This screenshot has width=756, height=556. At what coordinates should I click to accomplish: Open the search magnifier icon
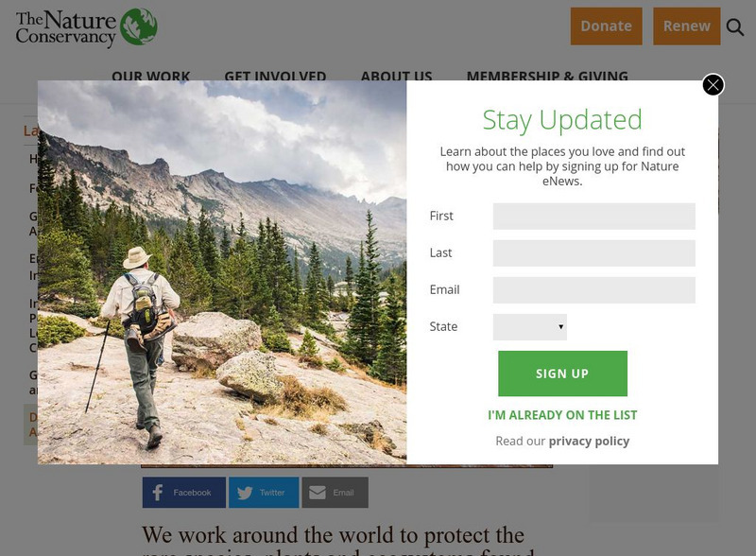point(735,27)
